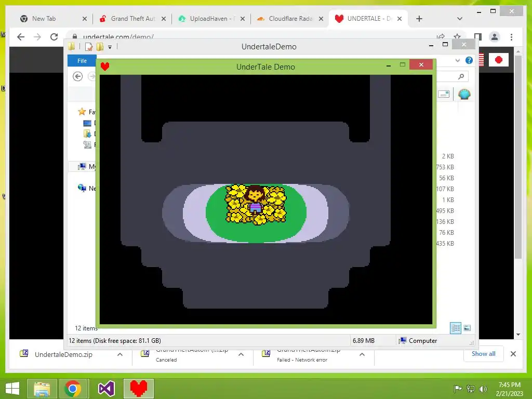Open explorer Help question mark icon
This screenshot has width=532, height=399.
pos(469,60)
